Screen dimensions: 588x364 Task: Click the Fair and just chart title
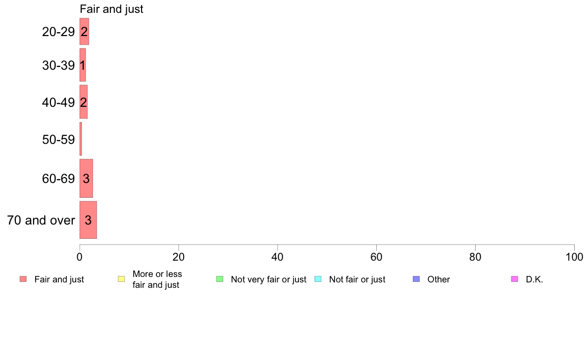click(111, 9)
